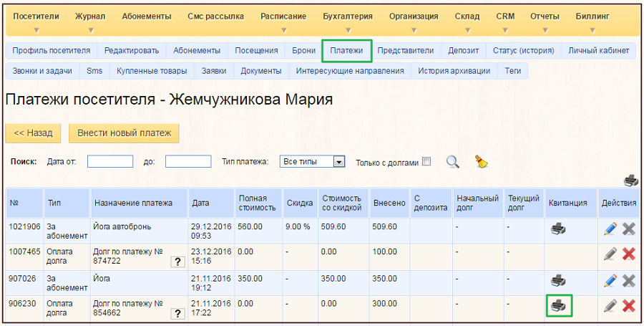Open the Заявки tab
Viewport: 644px width, 326px height.
coord(214,71)
